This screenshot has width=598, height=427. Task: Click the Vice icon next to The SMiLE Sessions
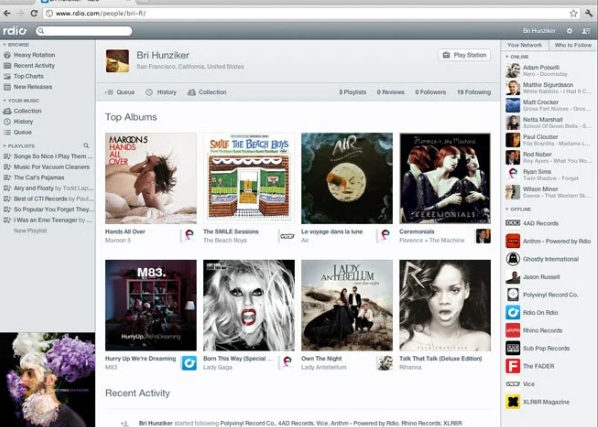pyautogui.click(x=287, y=236)
